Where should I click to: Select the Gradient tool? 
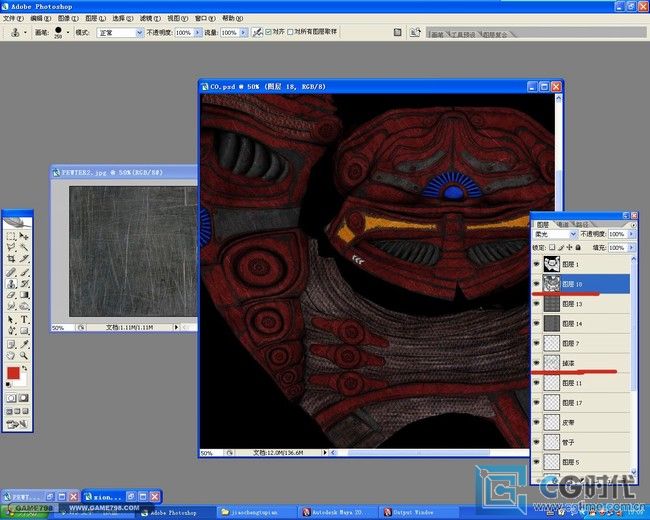(x=24, y=295)
